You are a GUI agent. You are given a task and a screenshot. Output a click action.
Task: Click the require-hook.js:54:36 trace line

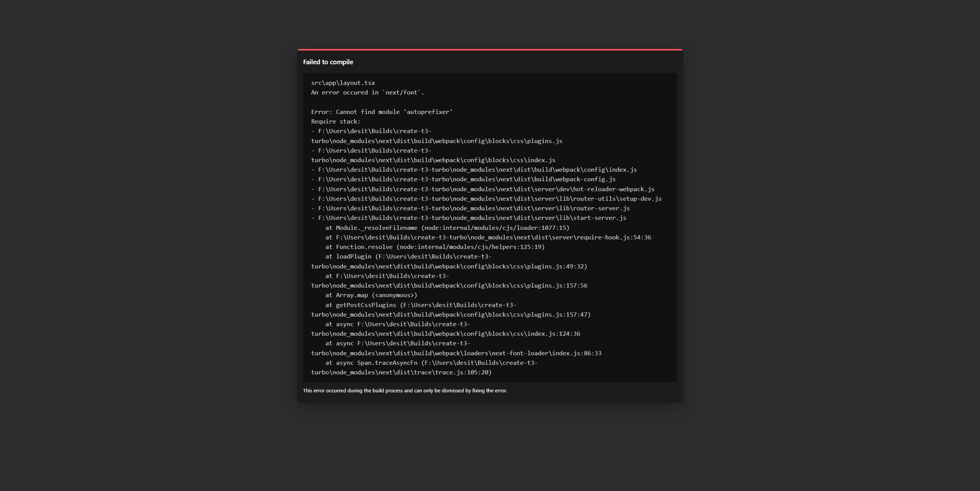[x=488, y=237]
